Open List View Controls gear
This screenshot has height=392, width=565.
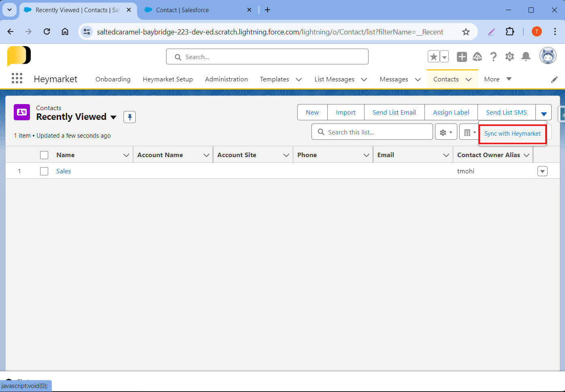point(446,132)
